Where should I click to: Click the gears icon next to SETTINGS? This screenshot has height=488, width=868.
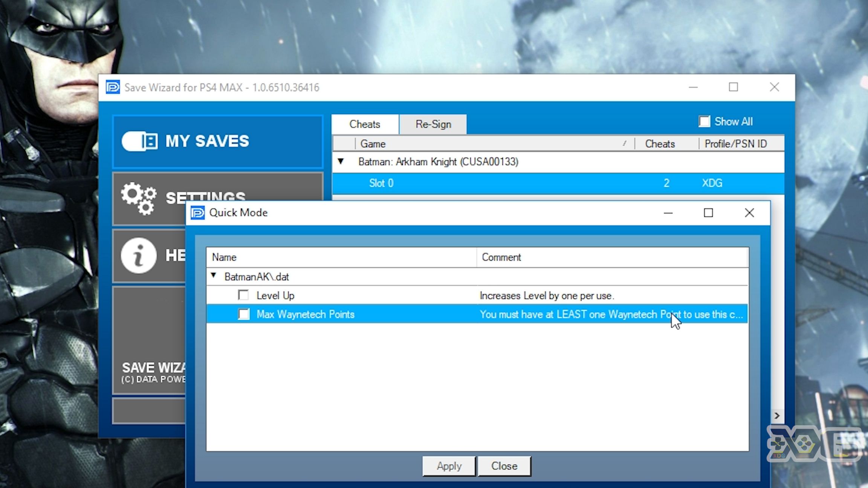click(139, 198)
